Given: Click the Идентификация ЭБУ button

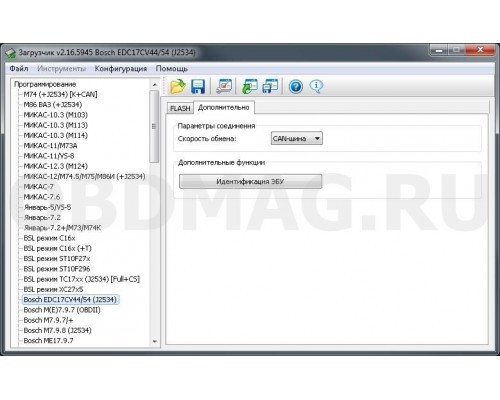Looking at the screenshot, I should tap(250, 181).
